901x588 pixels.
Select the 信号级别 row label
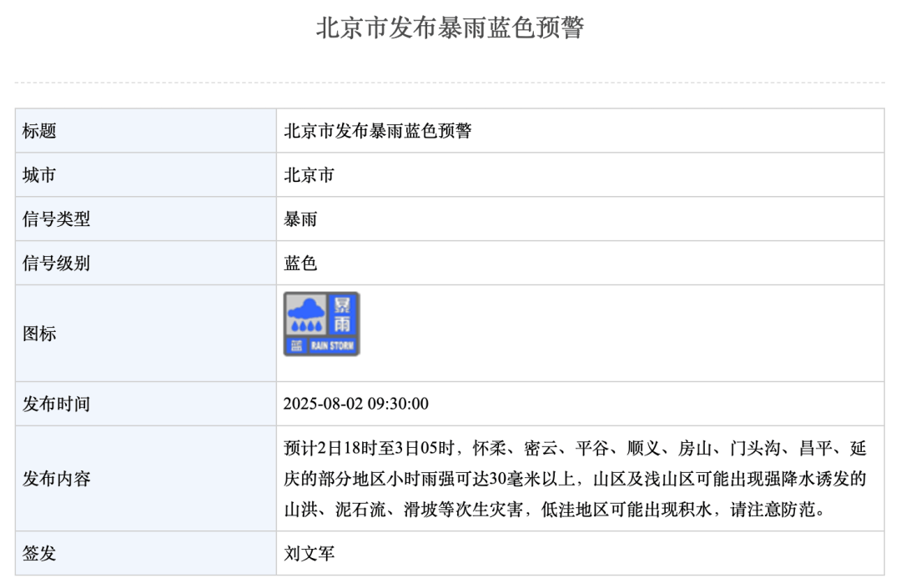[x=56, y=264]
